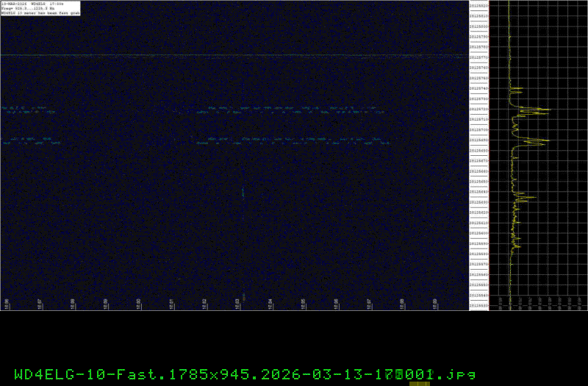
Task: Click the vertical green burst in the waterfall center
Action: point(243,191)
